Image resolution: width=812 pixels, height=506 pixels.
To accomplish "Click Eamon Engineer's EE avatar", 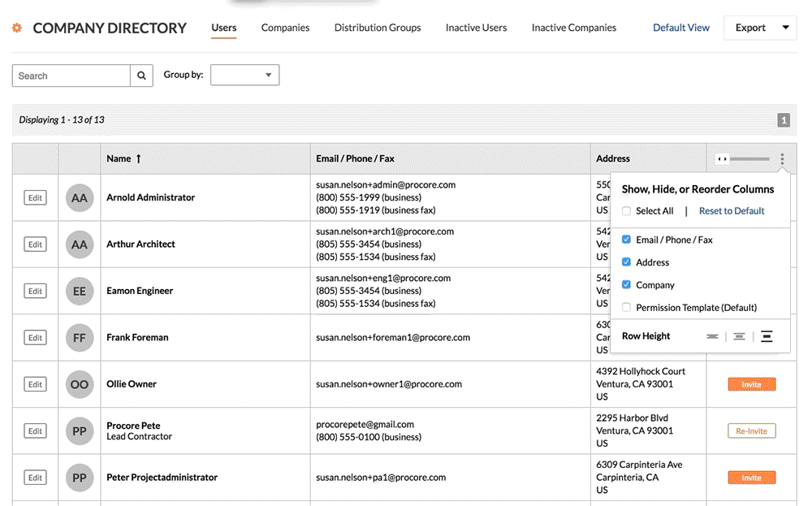I will click(x=80, y=291).
